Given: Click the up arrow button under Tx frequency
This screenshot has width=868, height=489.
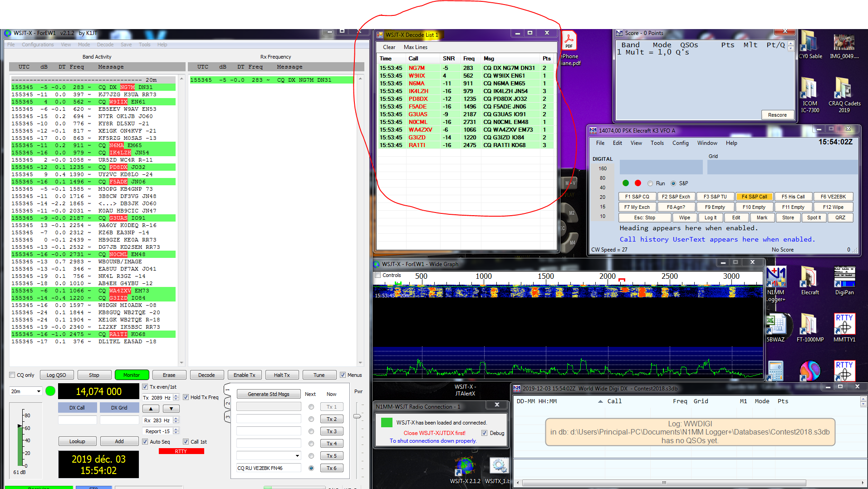Looking at the screenshot, I should (x=151, y=409).
